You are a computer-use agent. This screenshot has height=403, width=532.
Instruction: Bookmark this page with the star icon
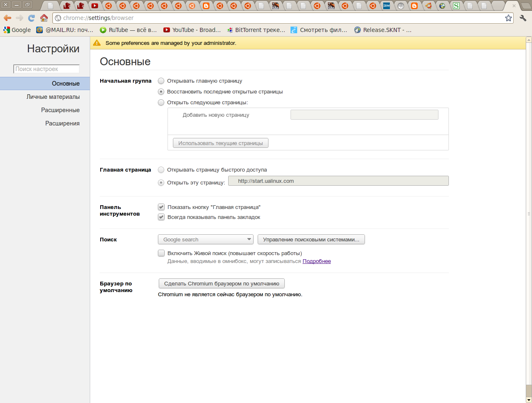coord(508,18)
